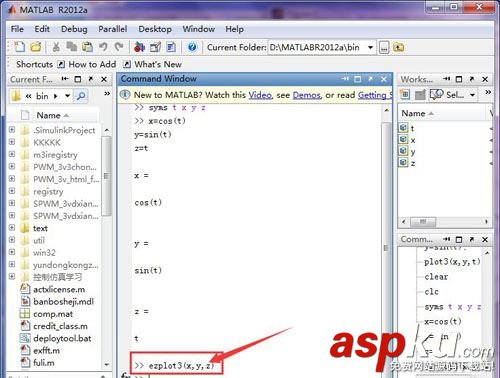Open the Edit menu
The height and width of the screenshot is (378, 500).
(x=42, y=29)
